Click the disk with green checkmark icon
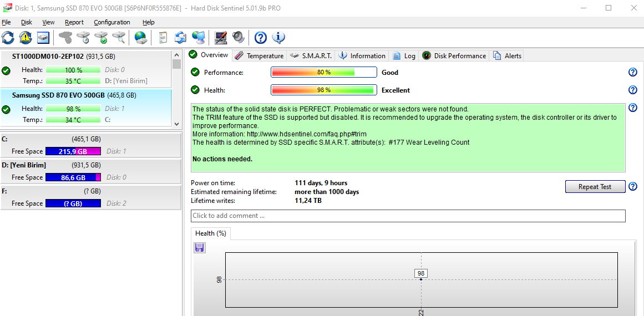 (x=101, y=38)
